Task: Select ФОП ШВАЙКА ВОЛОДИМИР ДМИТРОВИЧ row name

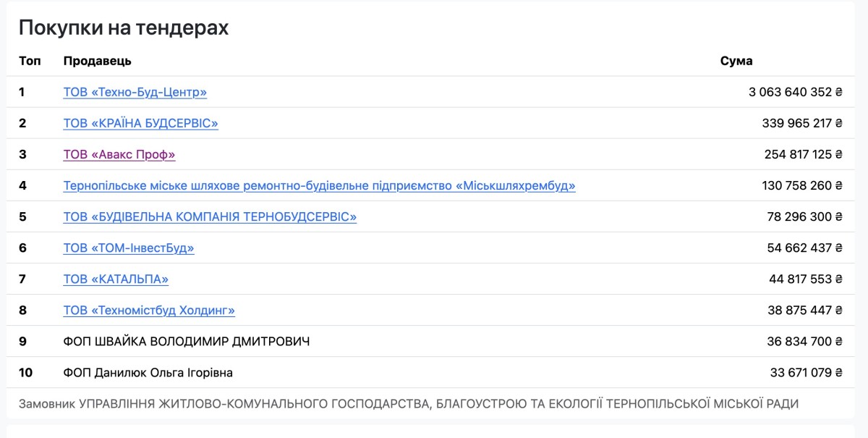Action: point(187,341)
